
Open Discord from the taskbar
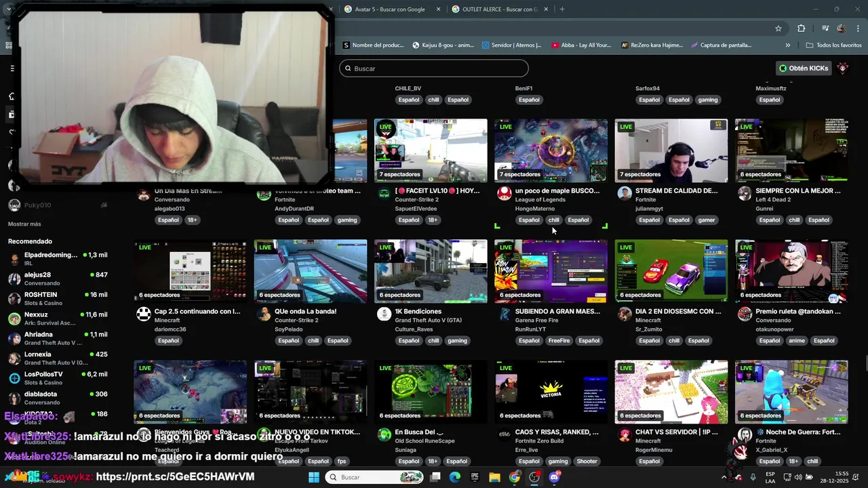tap(554, 477)
